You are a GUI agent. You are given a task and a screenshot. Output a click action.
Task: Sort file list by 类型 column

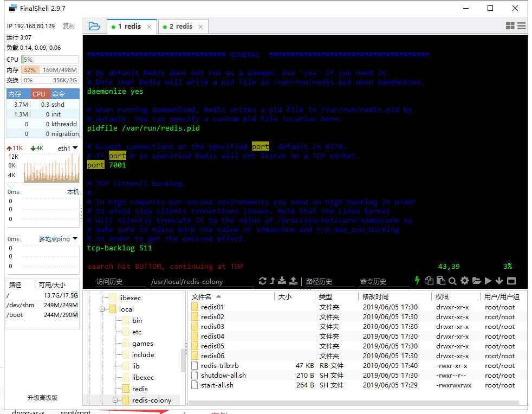(x=336, y=297)
